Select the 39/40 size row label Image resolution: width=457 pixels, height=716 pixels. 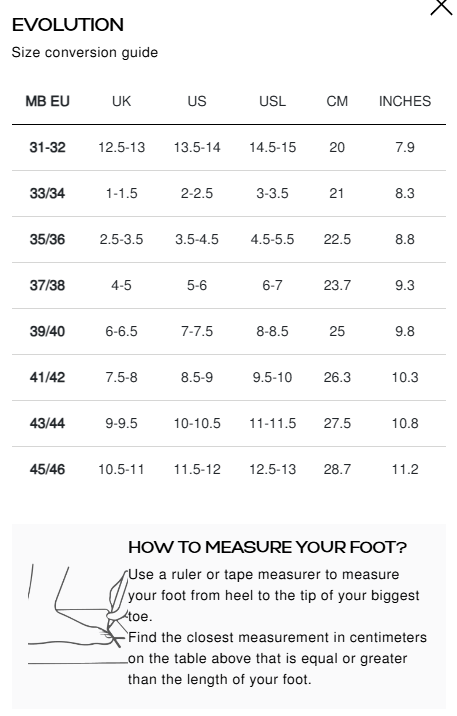[47, 331]
